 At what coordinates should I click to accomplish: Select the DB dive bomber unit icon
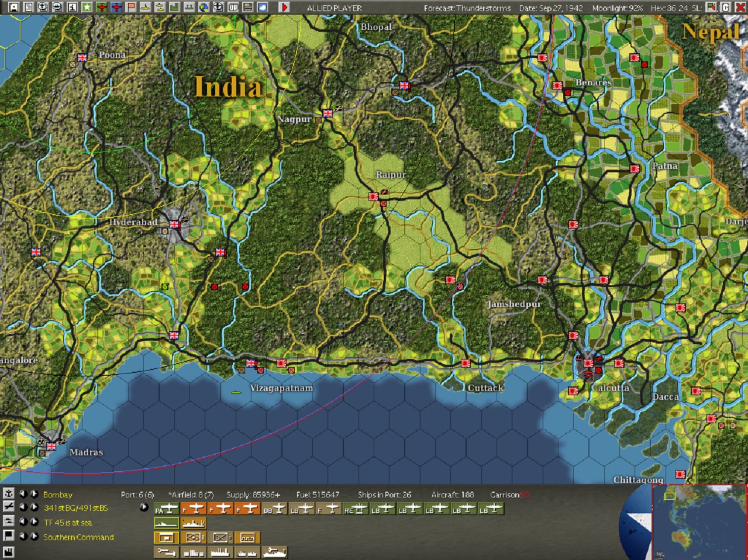pyautogui.click(x=274, y=509)
